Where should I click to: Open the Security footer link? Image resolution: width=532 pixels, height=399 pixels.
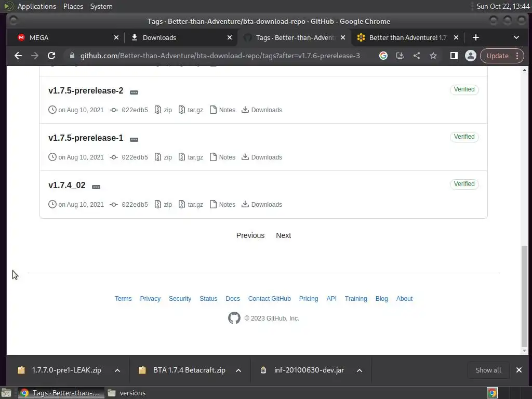(180, 299)
